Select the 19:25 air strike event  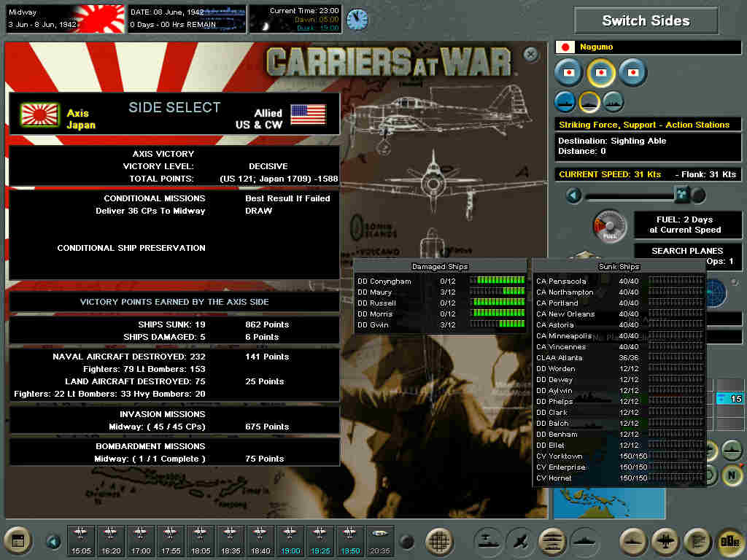tap(320, 540)
